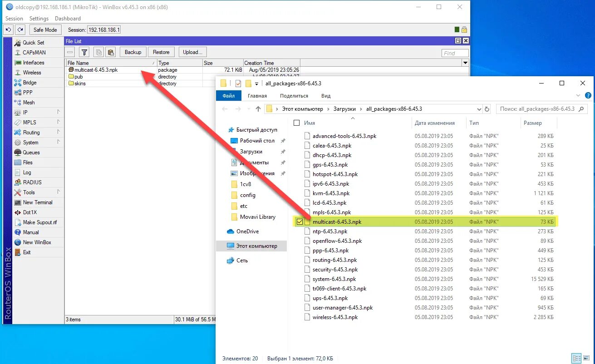The image size is (595, 364).
Task: Click the Explorer search box
Action: [x=541, y=109]
